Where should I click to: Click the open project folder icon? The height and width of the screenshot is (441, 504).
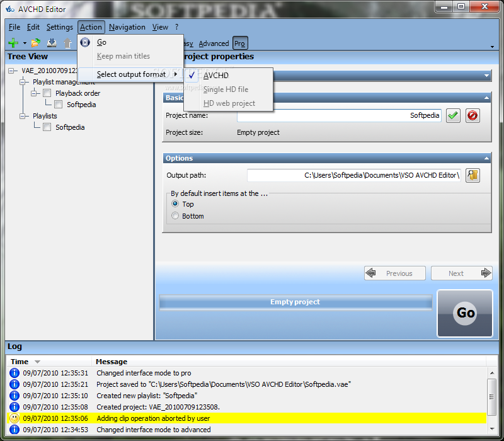[36, 43]
